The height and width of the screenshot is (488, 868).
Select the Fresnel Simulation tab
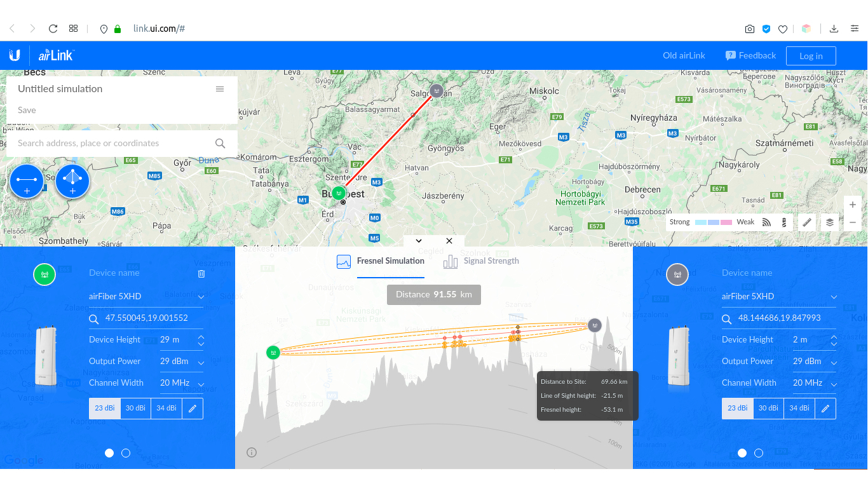[380, 261]
